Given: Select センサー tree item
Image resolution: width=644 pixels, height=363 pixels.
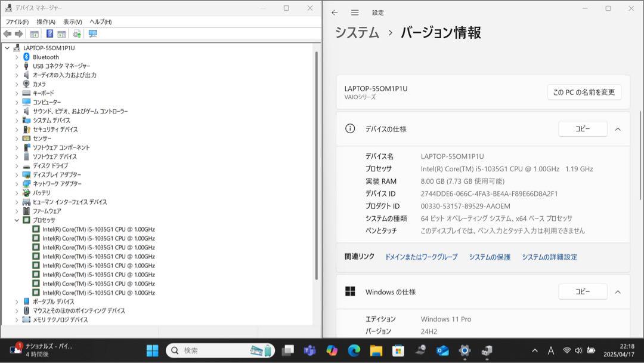Looking at the screenshot, I should (x=42, y=139).
